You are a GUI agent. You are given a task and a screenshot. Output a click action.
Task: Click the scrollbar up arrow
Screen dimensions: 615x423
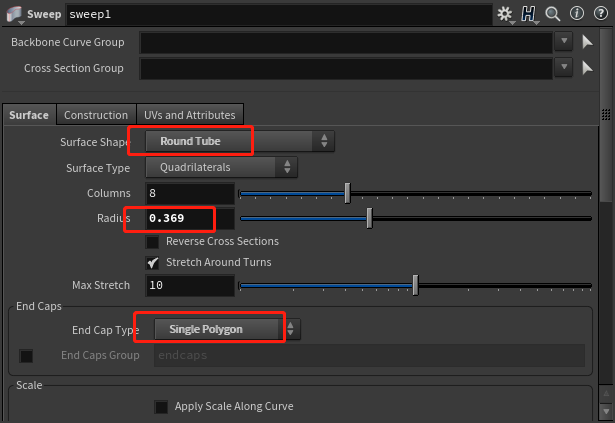coord(606,394)
